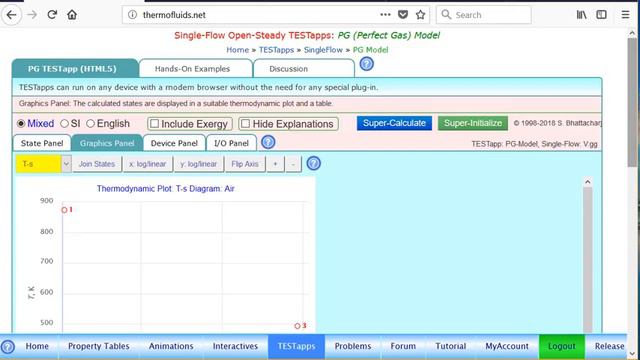This screenshot has height=360, width=640.
Task: Select the Mixed units radio button
Action: (x=21, y=124)
